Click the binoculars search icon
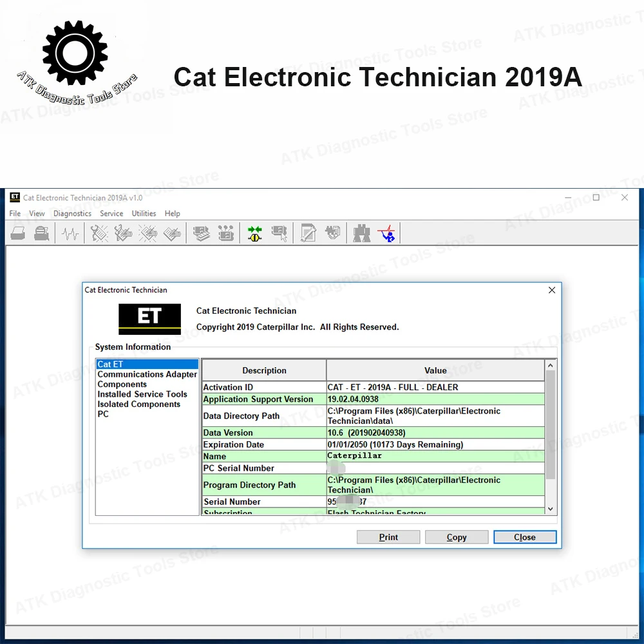Screen dimensions: 644x644 point(361,233)
